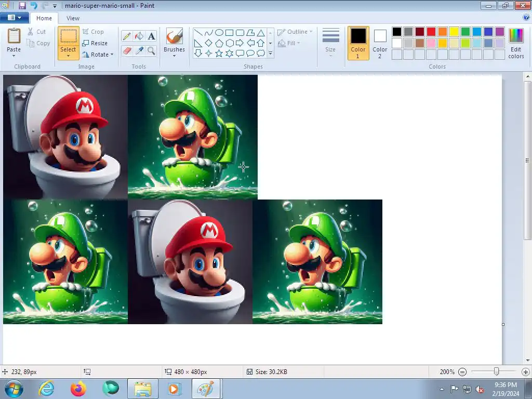Choose the Polygon shape
Viewport: 532px width, 399px height.
click(x=250, y=33)
